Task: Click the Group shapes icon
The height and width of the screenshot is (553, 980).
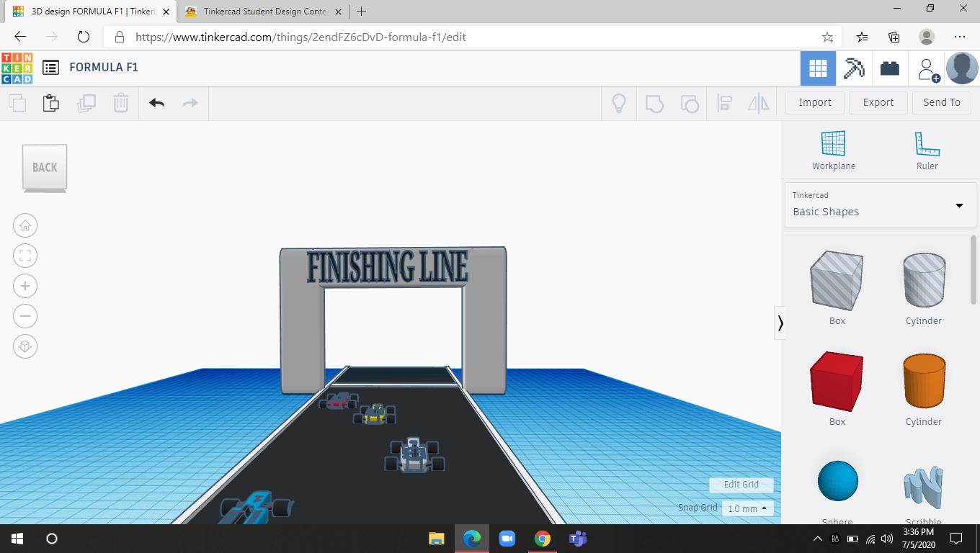Action: 654,103
